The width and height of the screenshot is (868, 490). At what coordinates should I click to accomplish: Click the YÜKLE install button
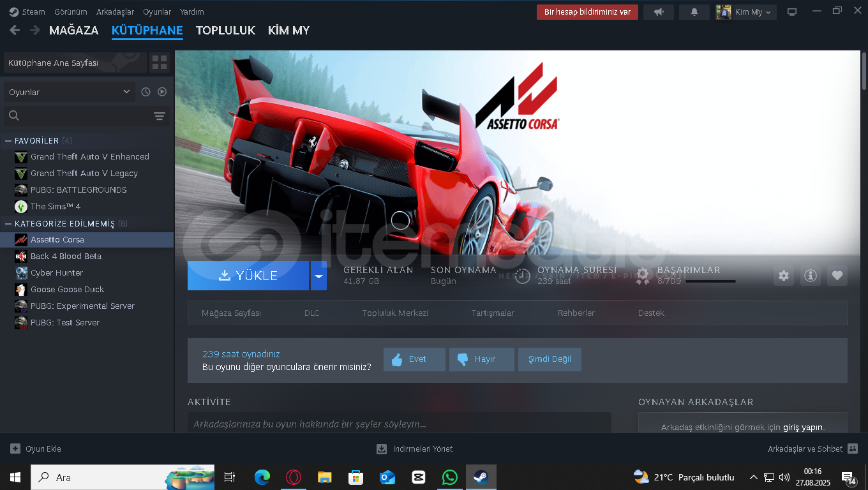[x=248, y=276]
